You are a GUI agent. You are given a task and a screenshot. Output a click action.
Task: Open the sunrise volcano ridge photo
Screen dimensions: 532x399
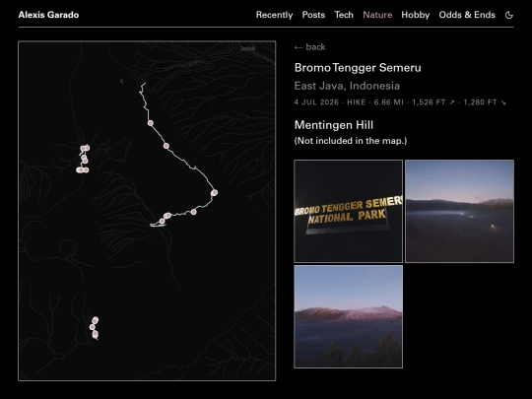[348, 316]
